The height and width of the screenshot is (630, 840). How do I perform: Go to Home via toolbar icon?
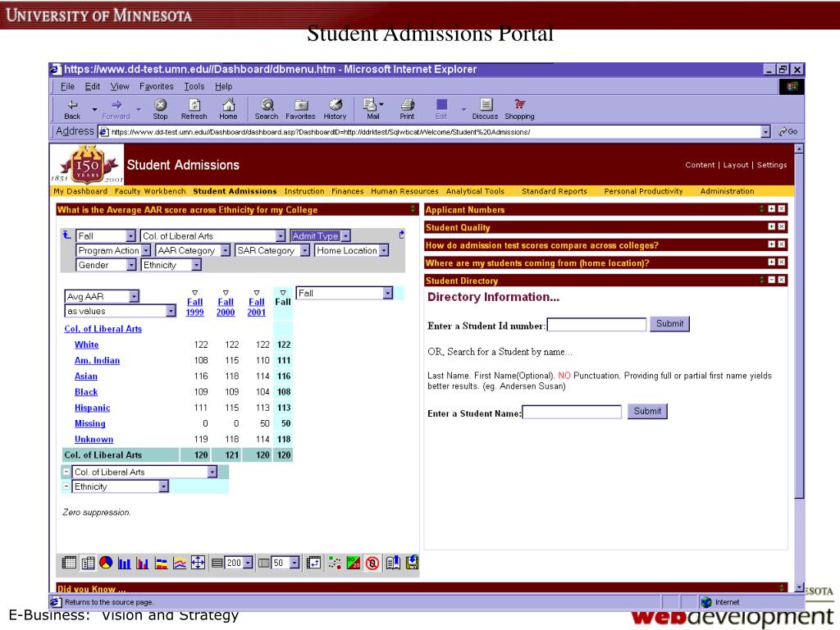[228, 109]
